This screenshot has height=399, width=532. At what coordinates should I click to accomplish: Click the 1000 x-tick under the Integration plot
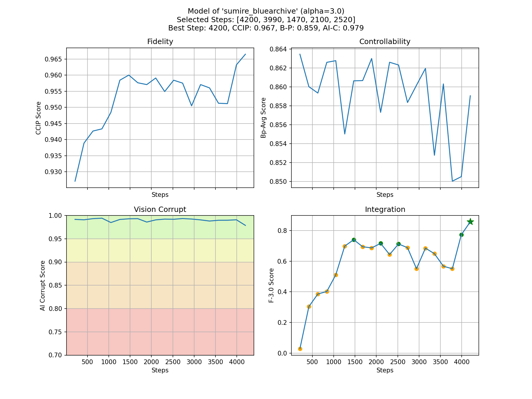333,362
